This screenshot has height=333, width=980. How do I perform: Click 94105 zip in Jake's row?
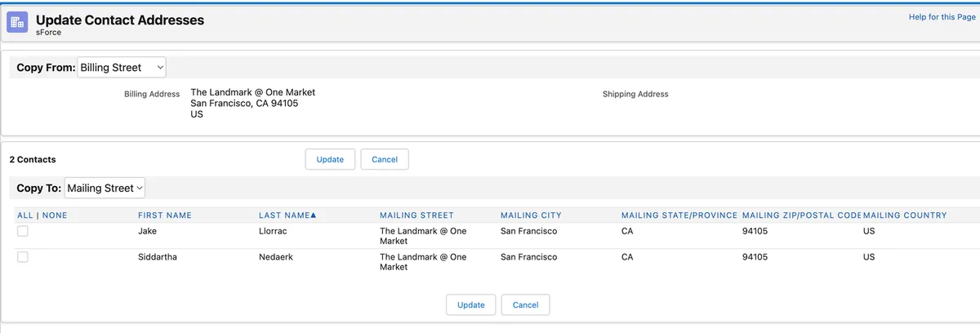755,232
